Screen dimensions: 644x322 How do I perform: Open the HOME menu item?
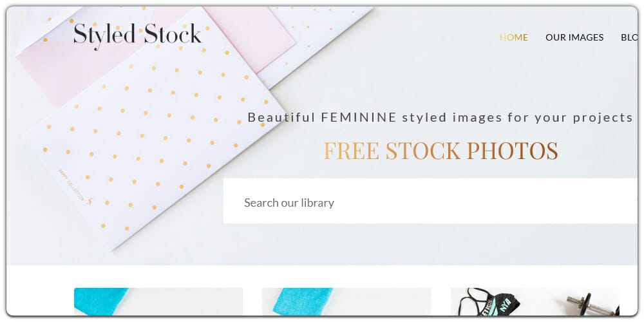(x=513, y=37)
